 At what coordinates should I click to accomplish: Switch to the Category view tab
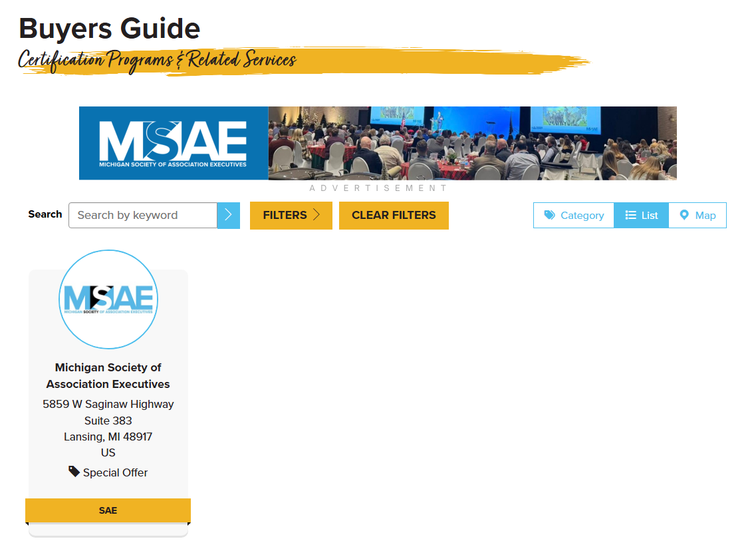click(574, 216)
